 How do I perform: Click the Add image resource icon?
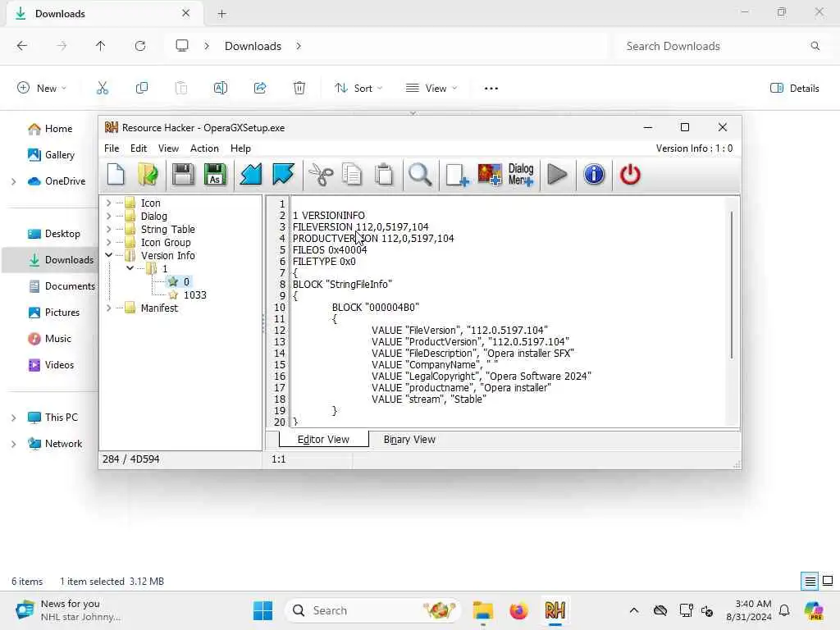[490, 175]
